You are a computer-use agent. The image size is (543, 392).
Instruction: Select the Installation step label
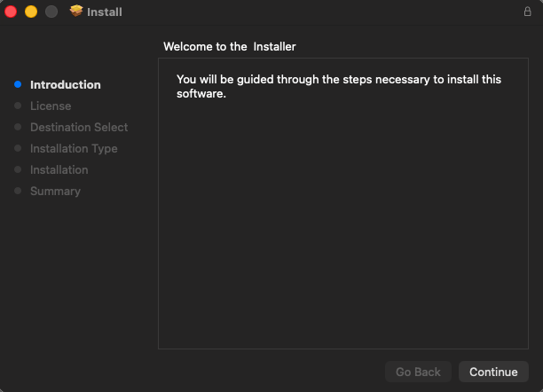(x=59, y=170)
